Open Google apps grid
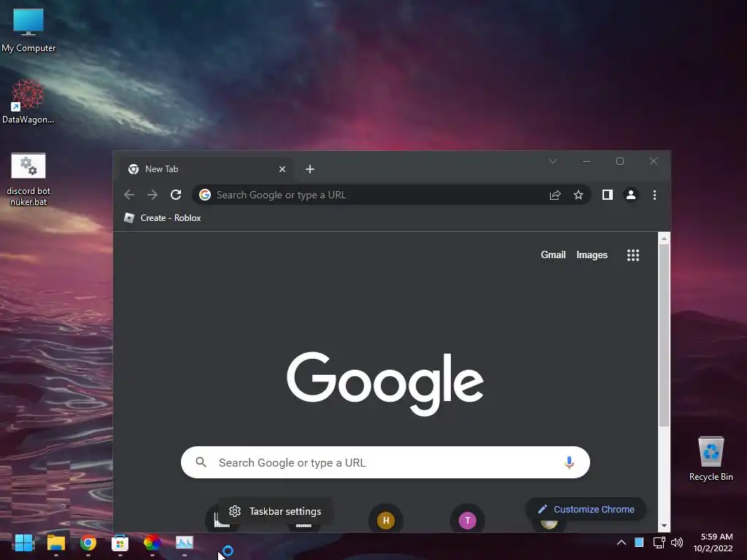This screenshot has width=747, height=560. coord(633,255)
